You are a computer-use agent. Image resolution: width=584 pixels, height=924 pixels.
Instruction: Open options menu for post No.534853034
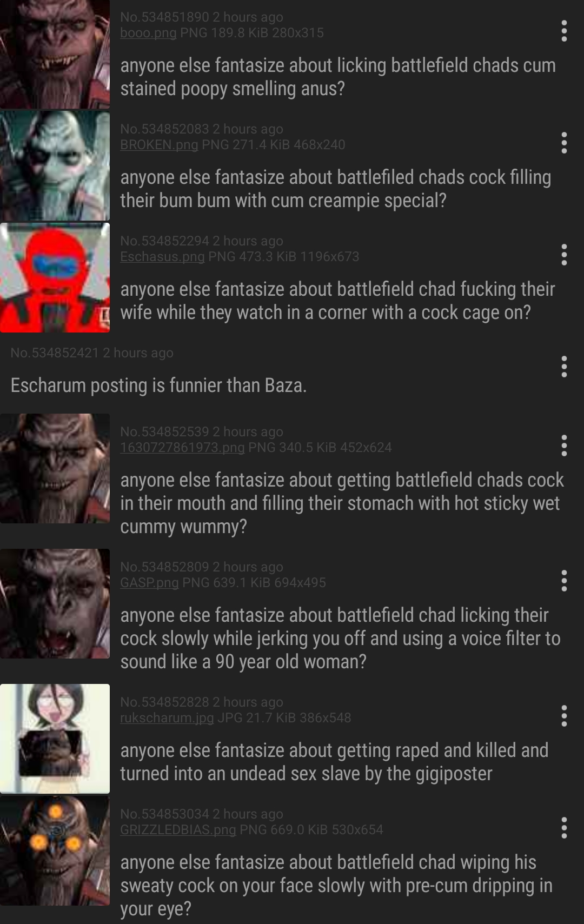564,828
